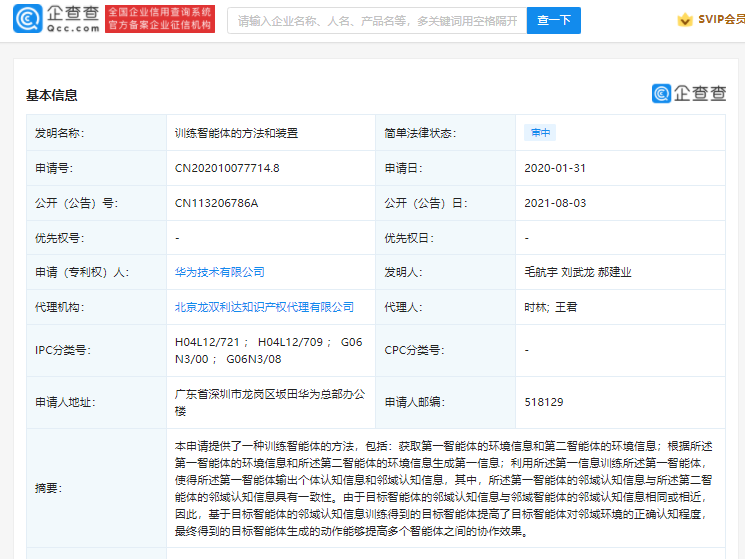Click the 审中 legal status badge
The image size is (745, 559).
(540, 133)
